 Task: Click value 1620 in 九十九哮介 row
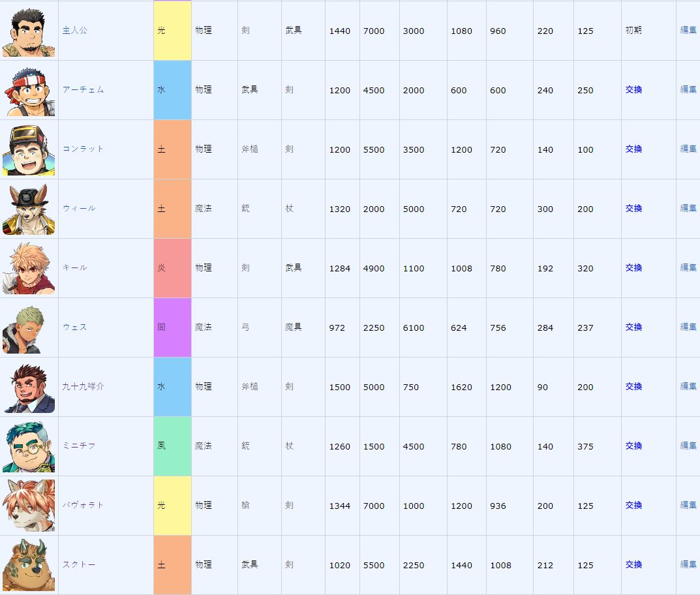(x=461, y=388)
